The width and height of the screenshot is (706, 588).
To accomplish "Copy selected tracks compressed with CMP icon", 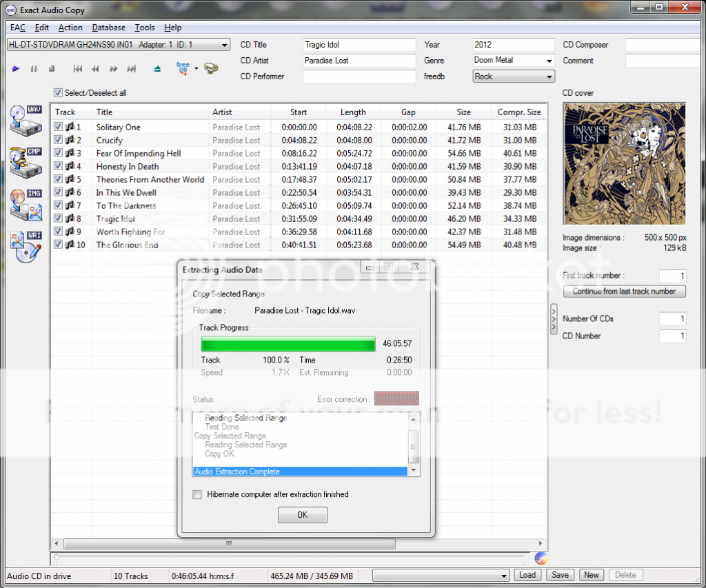I will click(26, 163).
